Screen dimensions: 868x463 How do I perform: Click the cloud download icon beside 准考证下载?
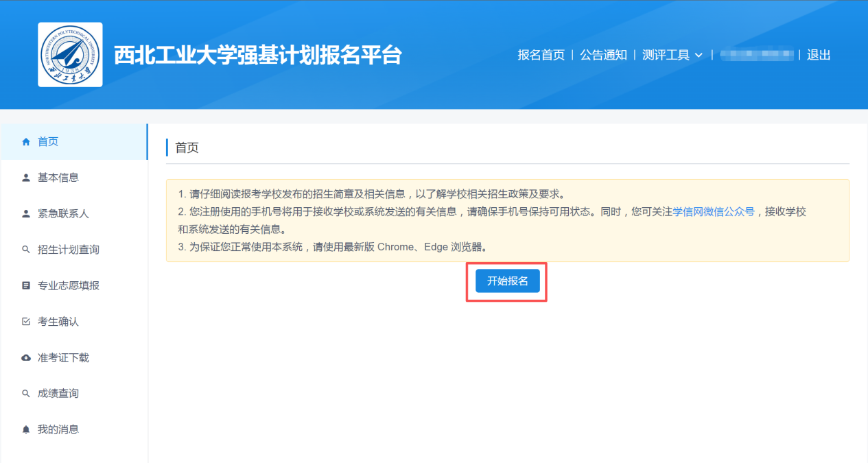[x=26, y=357]
